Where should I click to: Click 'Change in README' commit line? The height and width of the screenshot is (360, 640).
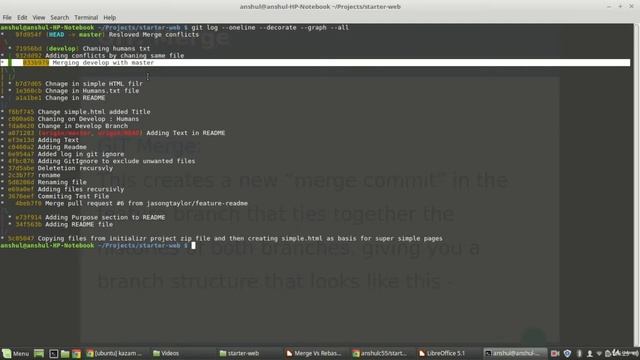(x=75, y=98)
